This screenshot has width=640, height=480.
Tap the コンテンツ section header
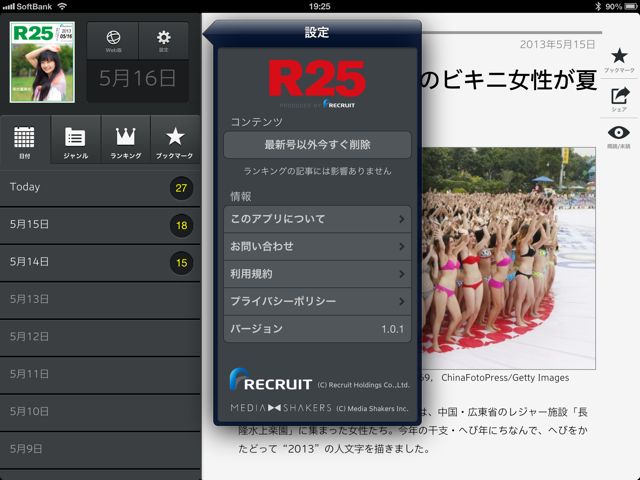(257, 122)
